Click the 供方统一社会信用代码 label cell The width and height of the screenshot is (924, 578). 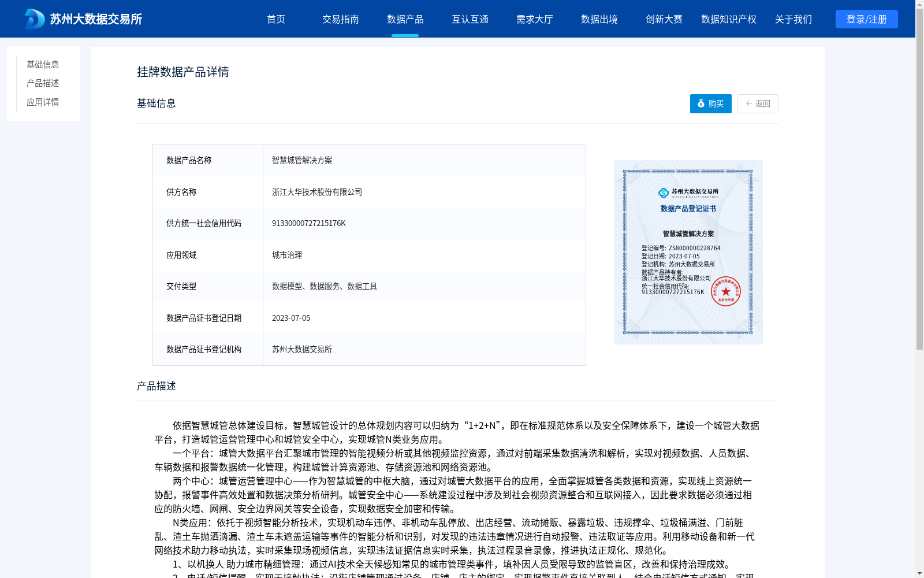(x=208, y=224)
